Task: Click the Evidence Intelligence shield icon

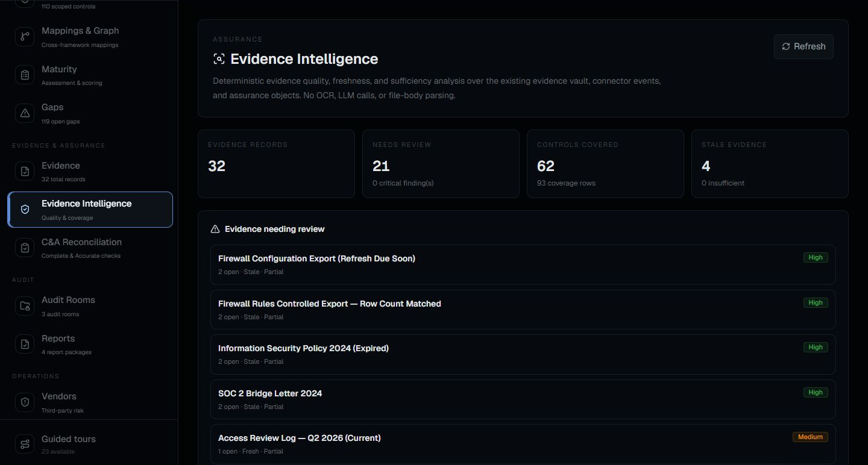Action: [25, 210]
